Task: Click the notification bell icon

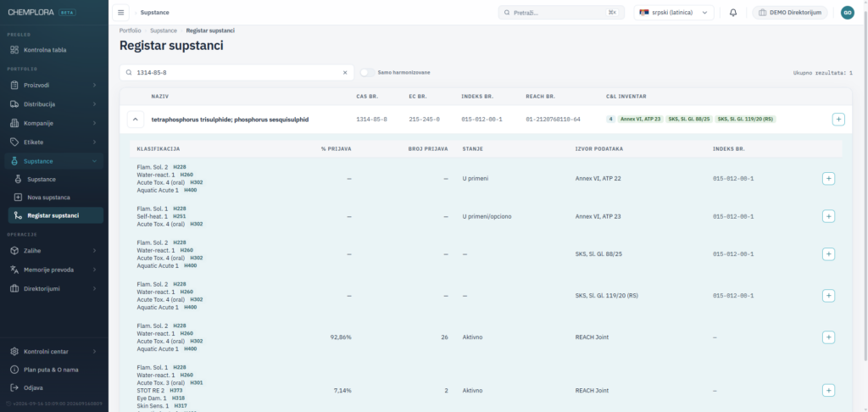Action: [x=733, y=12]
